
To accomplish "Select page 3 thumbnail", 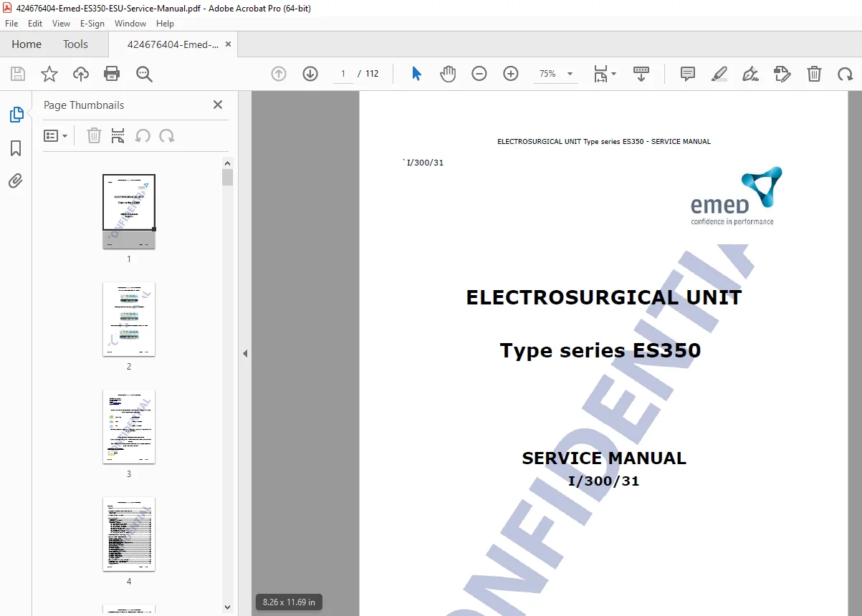I will (129, 426).
